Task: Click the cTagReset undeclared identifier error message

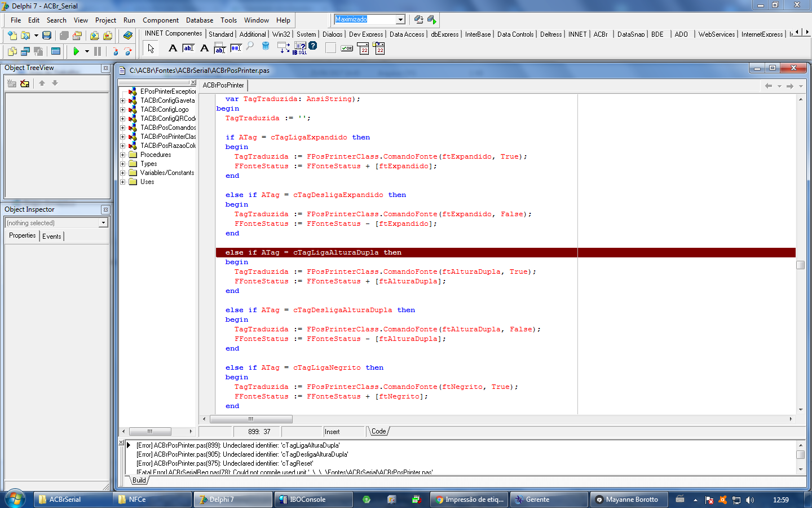Action: pos(225,463)
